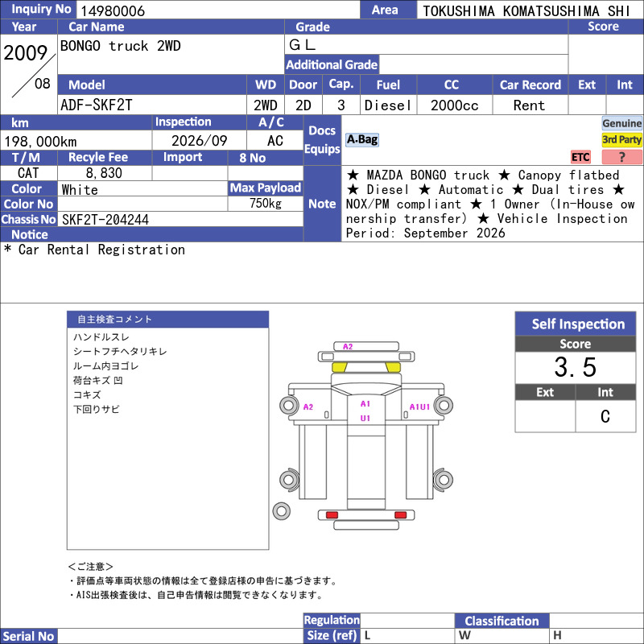Click the A.Bag equipment badge
The image size is (644, 644).
(x=361, y=139)
